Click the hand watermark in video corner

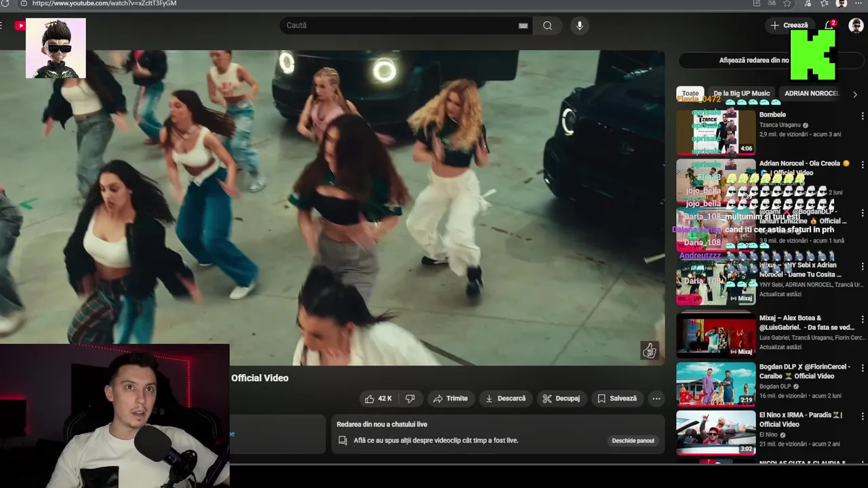[650, 350]
